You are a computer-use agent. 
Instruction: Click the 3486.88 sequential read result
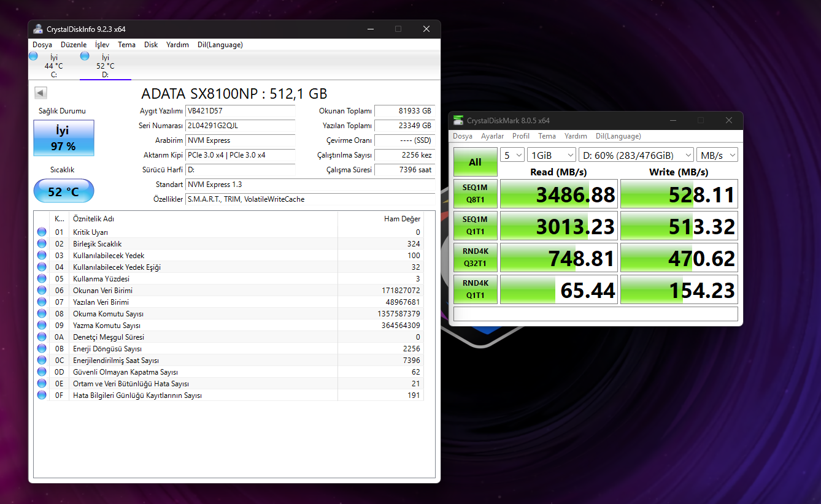[558, 194]
